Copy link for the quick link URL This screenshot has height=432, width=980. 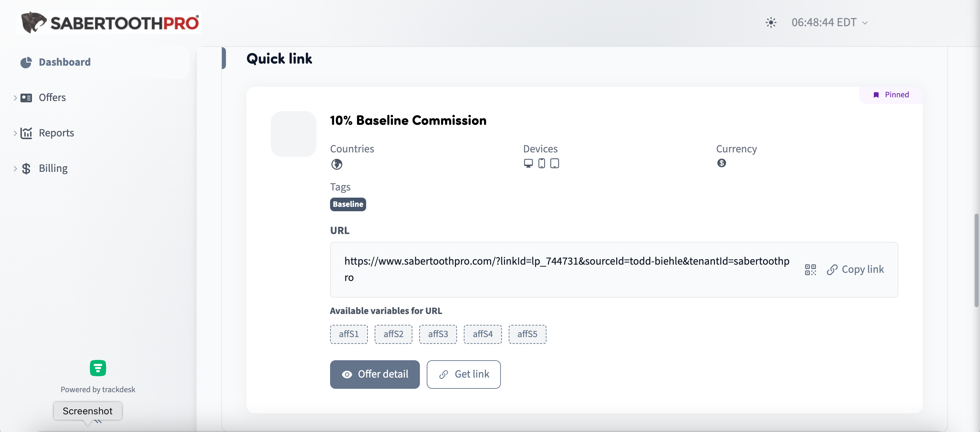(x=855, y=270)
